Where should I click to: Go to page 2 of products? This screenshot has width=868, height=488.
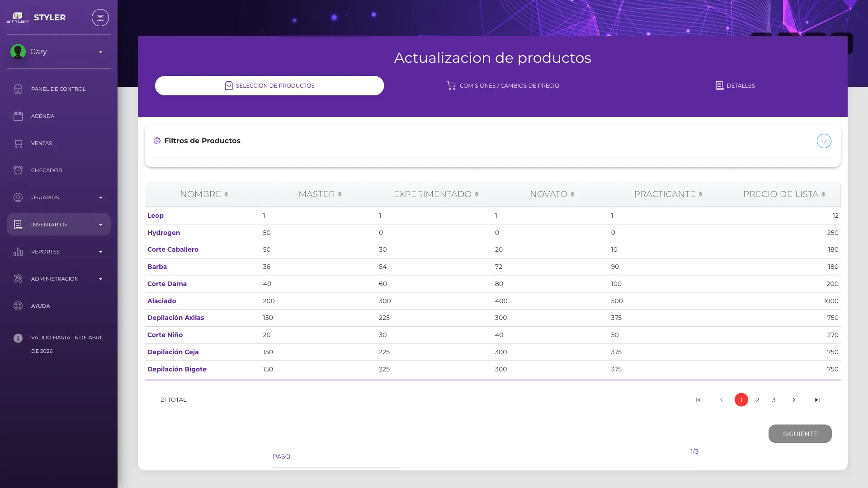pyautogui.click(x=757, y=400)
